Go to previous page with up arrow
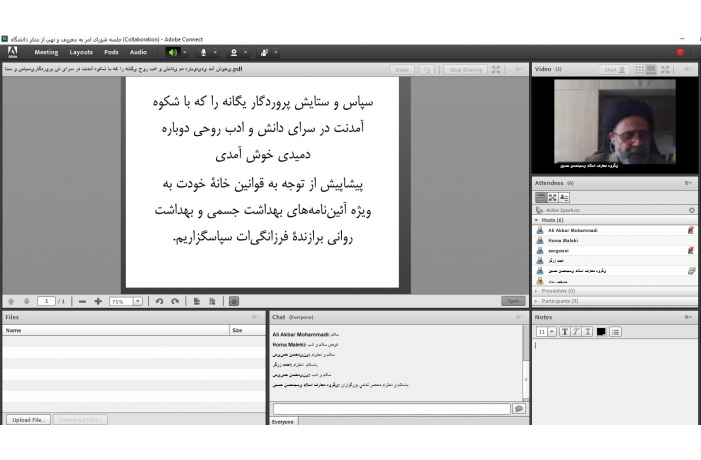Screen dimensions: 701x460 pyautogui.click(x=11, y=301)
